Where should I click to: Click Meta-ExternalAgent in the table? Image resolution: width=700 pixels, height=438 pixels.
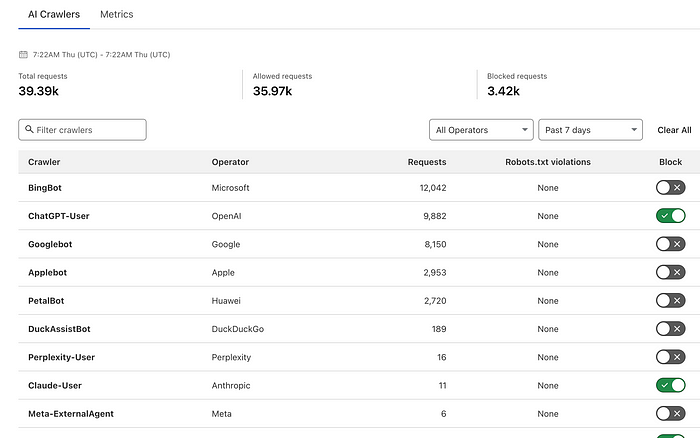pos(71,414)
